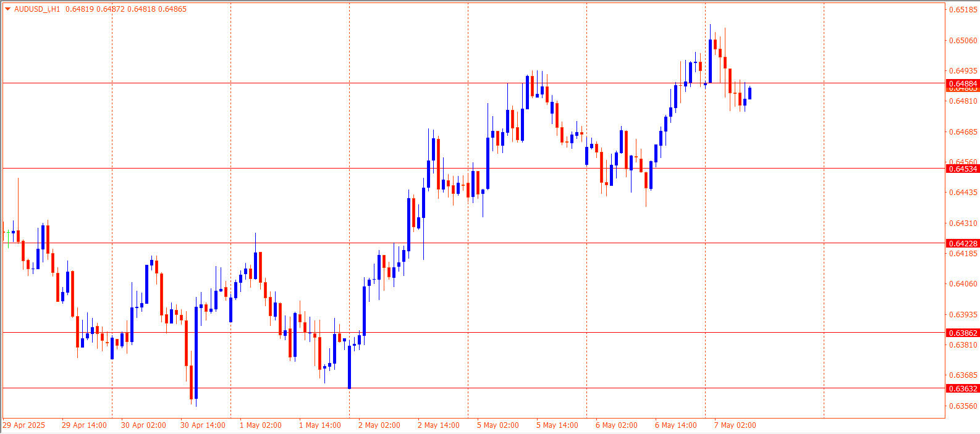This screenshot has height=434, width=980.
Task: Click the 0.64935 value on price axis
Action: (963, 71)
